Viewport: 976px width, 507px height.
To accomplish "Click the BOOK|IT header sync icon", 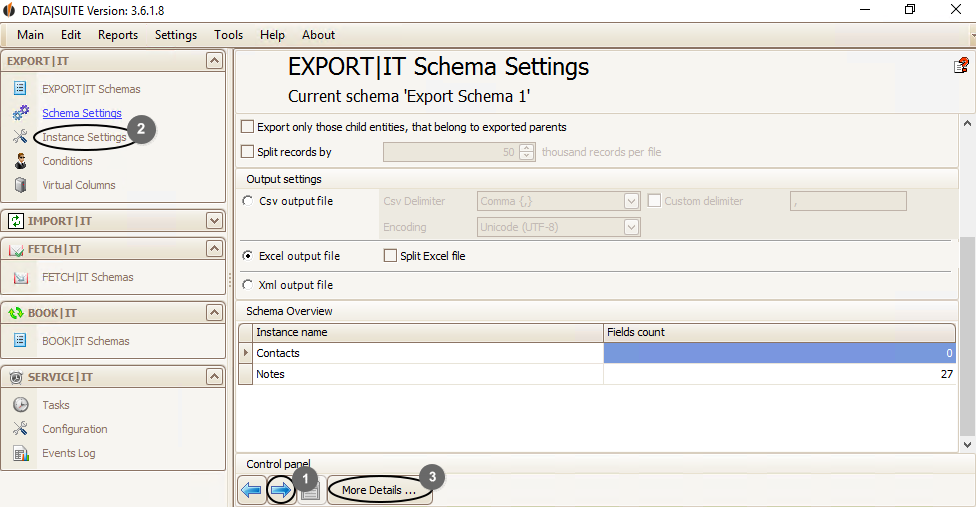I will tap(16, 313).
